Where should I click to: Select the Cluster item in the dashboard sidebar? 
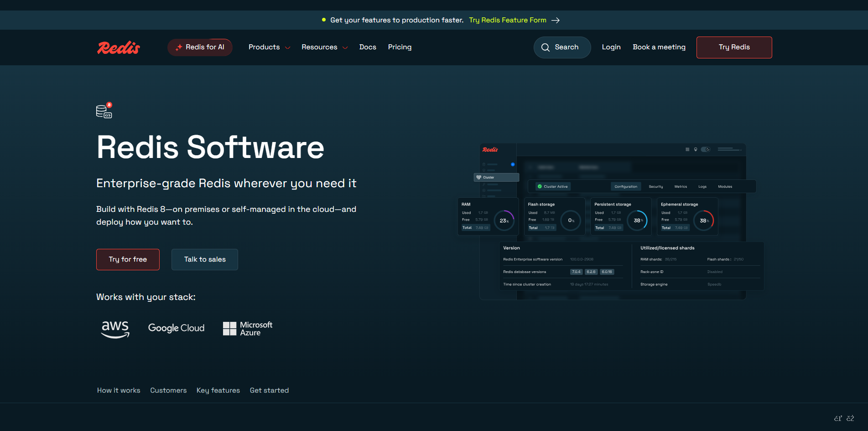point(496,177)
